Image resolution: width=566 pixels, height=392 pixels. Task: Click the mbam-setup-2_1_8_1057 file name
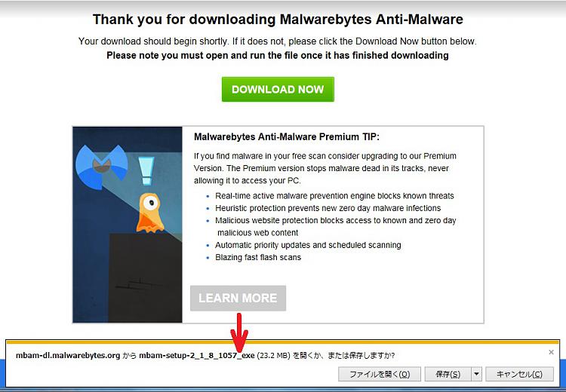tap(197, 356)
